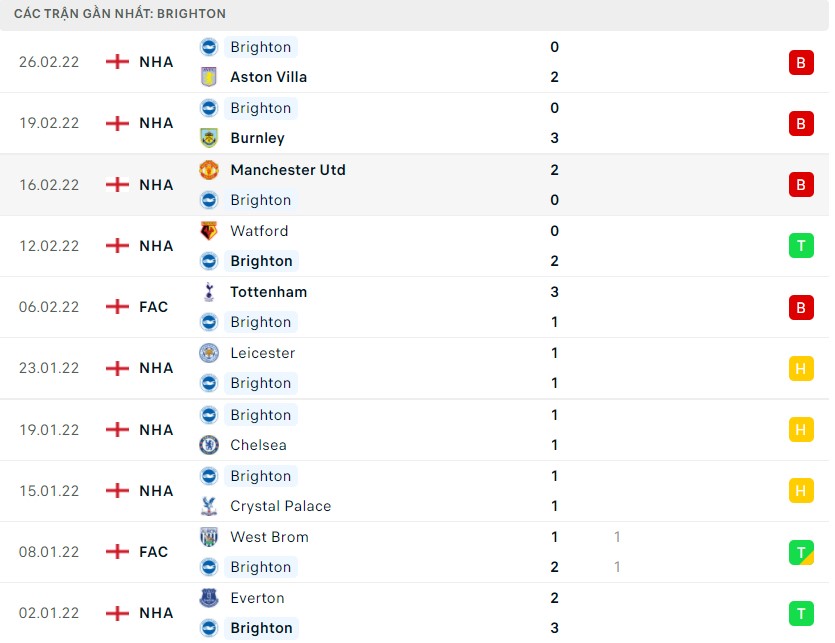
Task: Click the Leicester club crest
Action: click(209, 353)
